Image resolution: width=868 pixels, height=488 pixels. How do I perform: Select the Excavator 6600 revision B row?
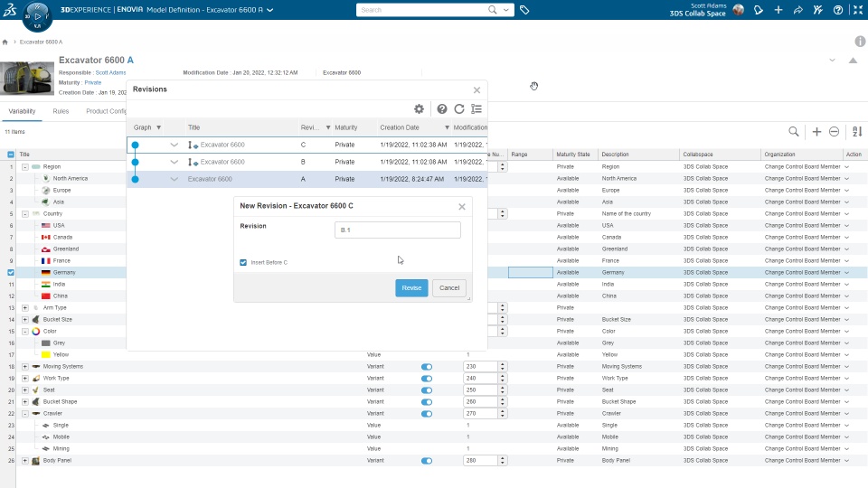pos(307,162)
